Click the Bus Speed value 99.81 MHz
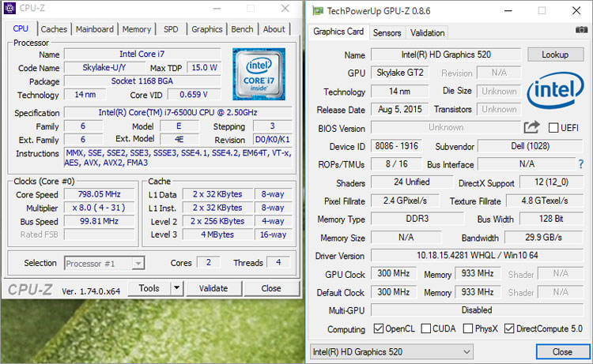Image resolution: width=593 pixels, height=364 pixels. pos(99,221)
